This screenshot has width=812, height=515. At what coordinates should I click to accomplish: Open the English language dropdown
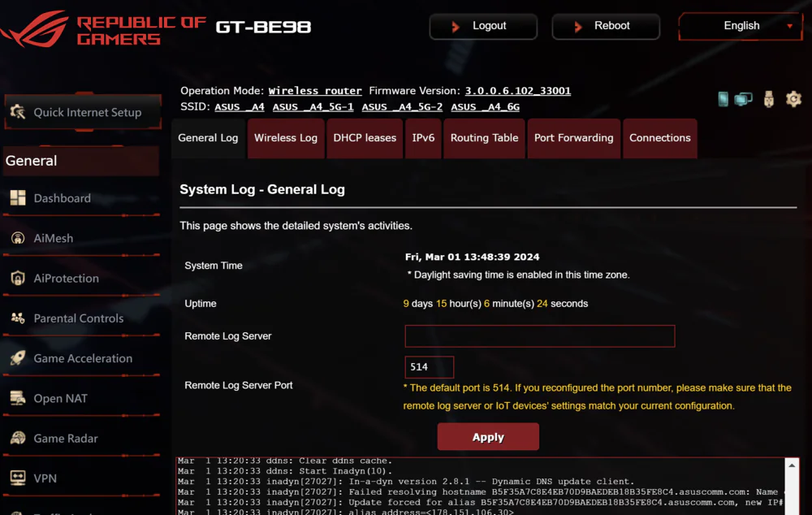coord(741,26)
